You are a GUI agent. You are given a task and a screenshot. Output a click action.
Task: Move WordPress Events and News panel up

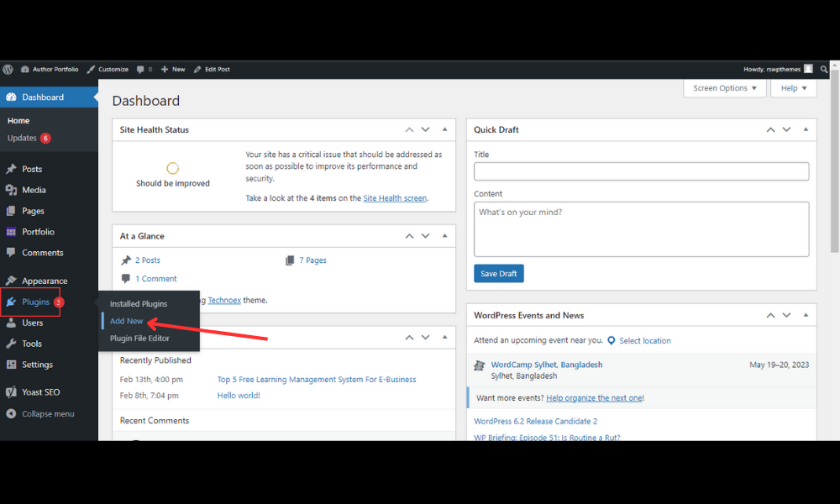tap(770, 316)
